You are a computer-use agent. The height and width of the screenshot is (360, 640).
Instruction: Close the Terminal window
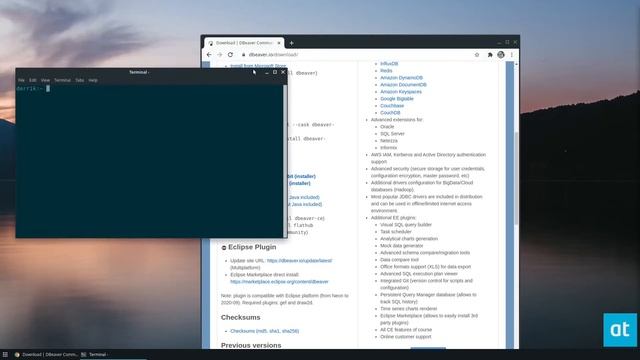pyautogui.click(x=283, y=72)
